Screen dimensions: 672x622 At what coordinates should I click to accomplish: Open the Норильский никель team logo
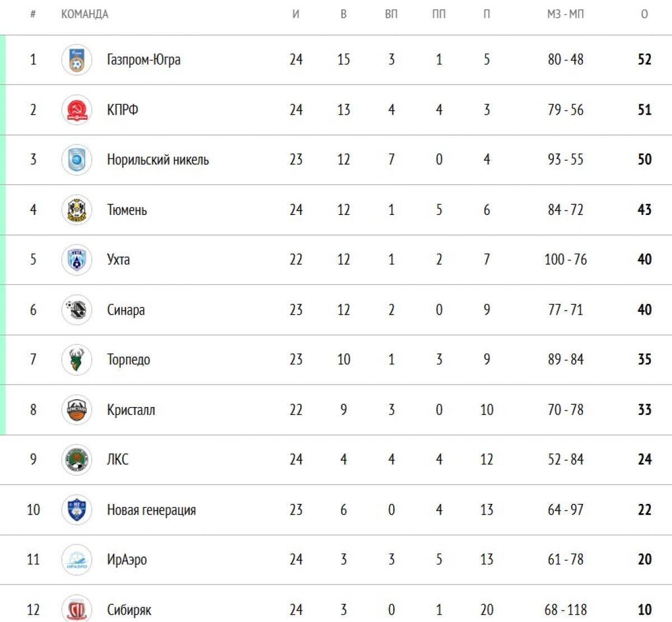[x=77, y=160]
